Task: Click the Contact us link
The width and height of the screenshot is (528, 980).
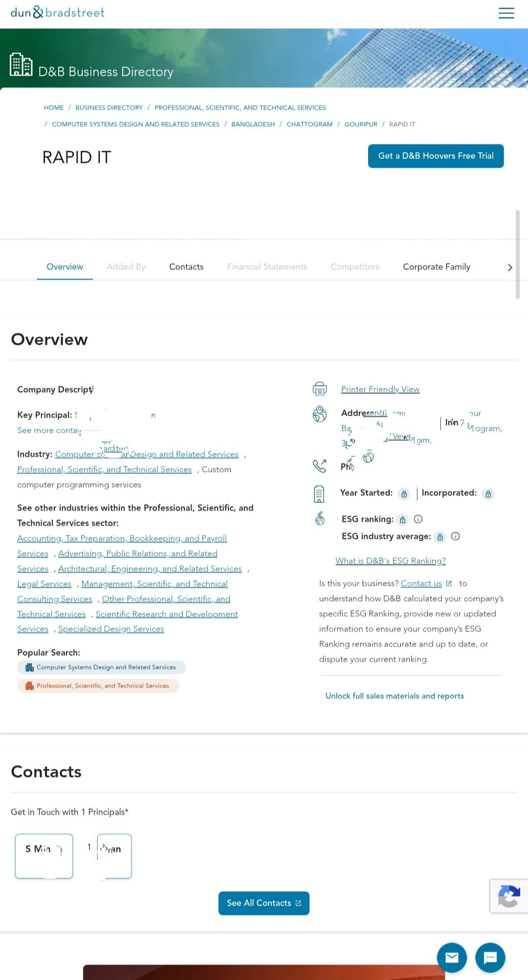Action: point(421,583)
